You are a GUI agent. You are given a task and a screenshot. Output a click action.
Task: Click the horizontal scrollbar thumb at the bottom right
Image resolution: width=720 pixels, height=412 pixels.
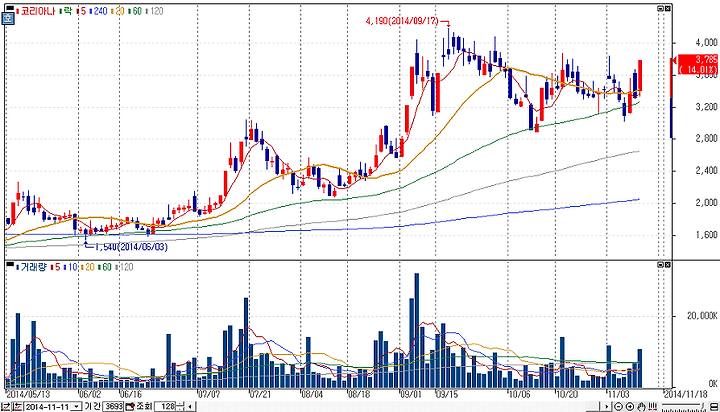click(x=593, y=406)
